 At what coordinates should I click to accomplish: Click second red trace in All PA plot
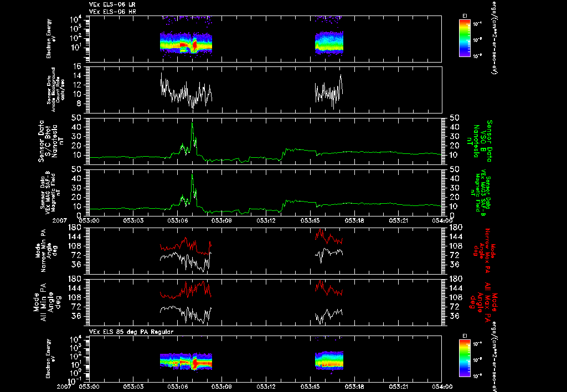click(329, 288)
